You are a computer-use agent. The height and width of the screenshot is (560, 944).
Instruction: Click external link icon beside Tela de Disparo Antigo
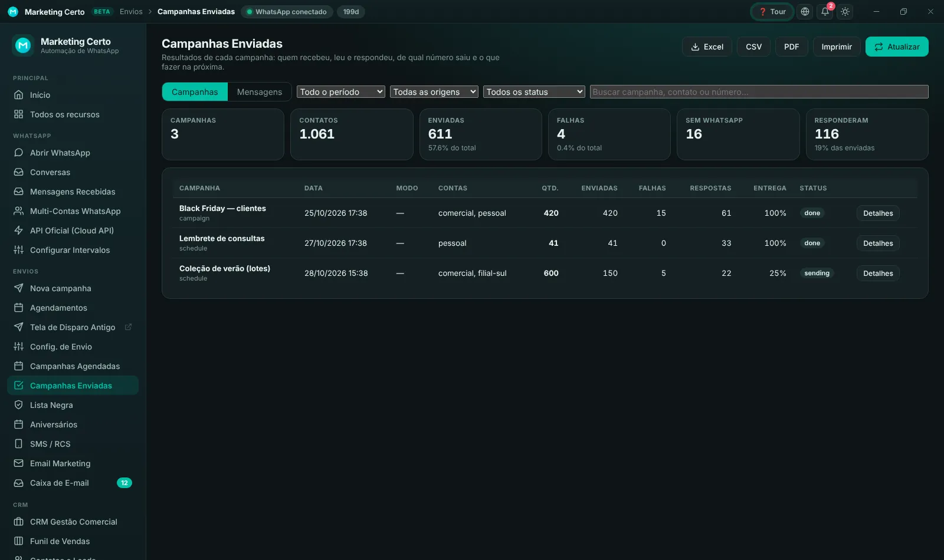(128, 327)
